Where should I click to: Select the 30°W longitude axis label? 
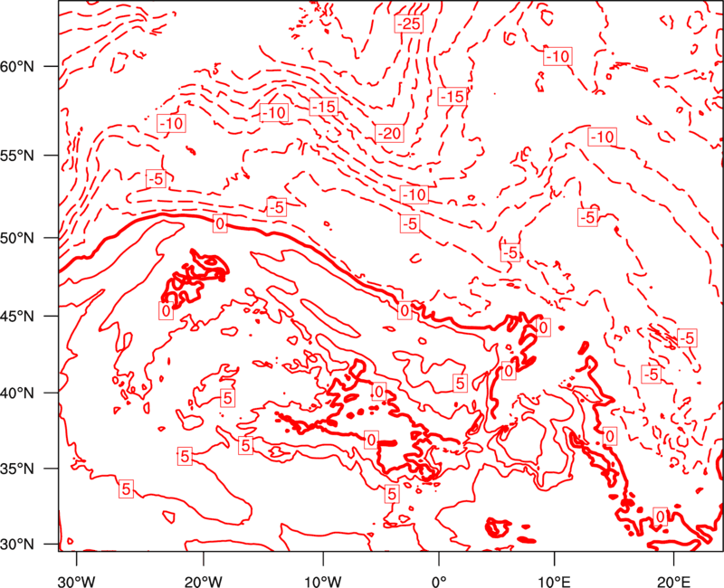coord(76,582)
